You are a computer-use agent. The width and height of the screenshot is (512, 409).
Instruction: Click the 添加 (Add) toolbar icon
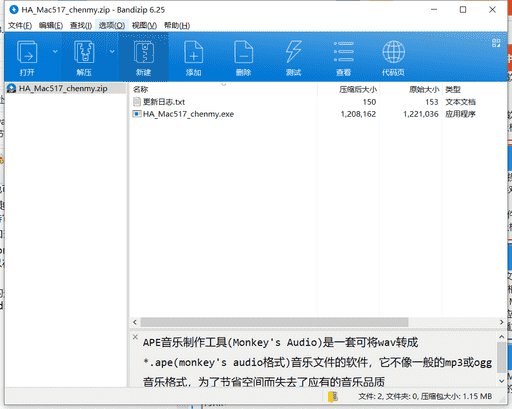(193, 52)
